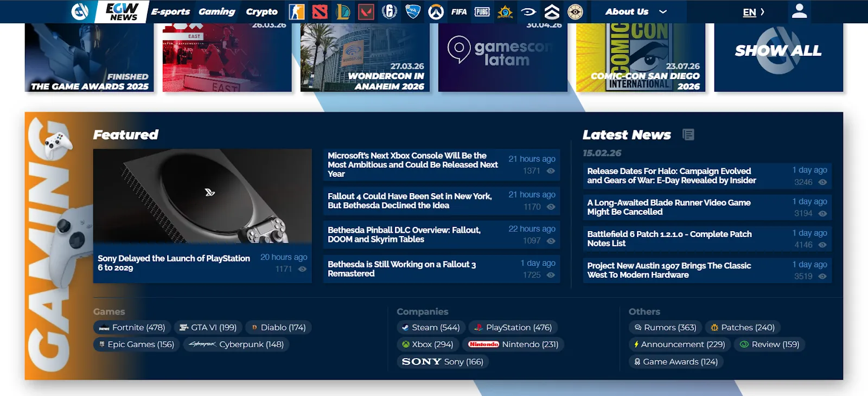Select the Fortnite (478) tag
The width and height of the screenshot is (868, 396).
point(132,328)
